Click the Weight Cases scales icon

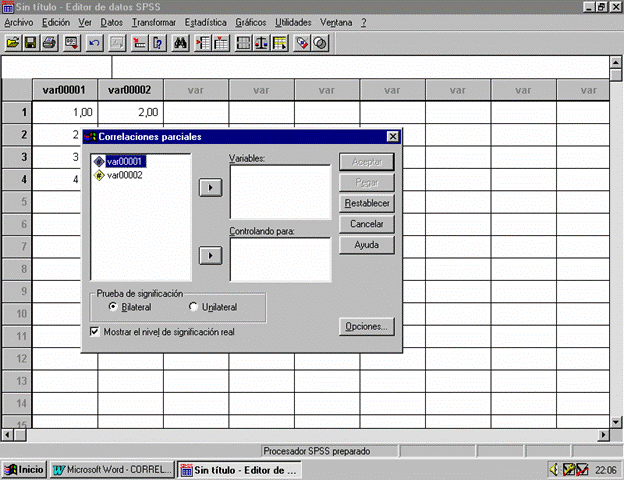[x=261, y=43]
